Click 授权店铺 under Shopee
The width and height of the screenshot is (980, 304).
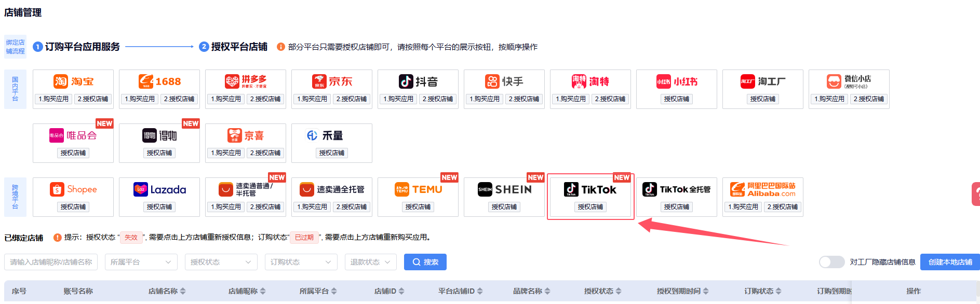pyautogui.click(x=73, y=207)
